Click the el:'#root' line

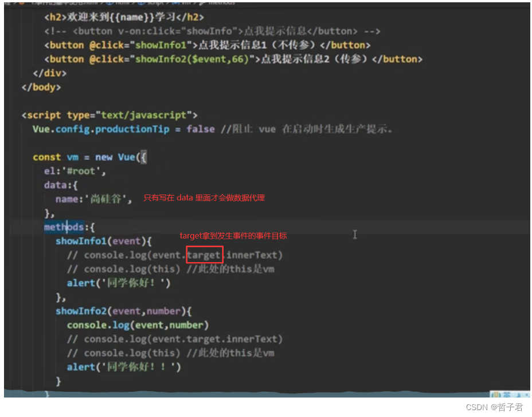[75, 171]
